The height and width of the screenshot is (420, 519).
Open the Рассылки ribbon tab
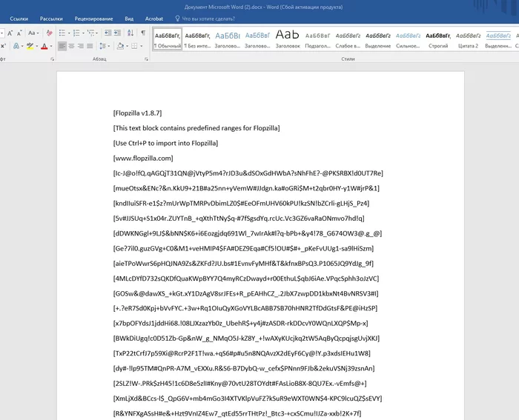pyautogui.click(x=51, y=19)
